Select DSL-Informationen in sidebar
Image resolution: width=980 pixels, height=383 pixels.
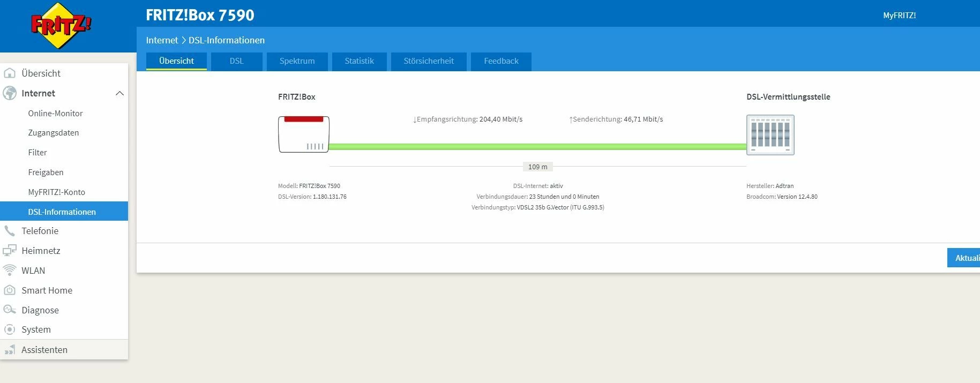tap(64, 211)
